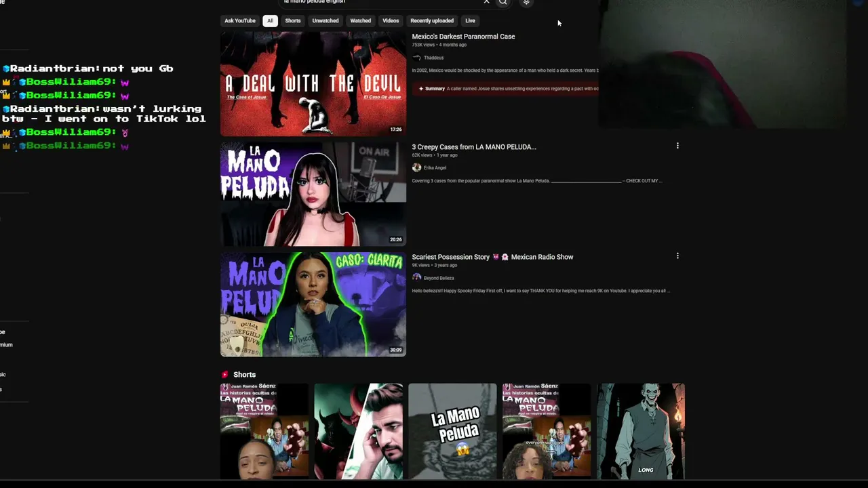
Task: Open the Short captioned La Mano Peluda with emoji
Action: [452, 431]
